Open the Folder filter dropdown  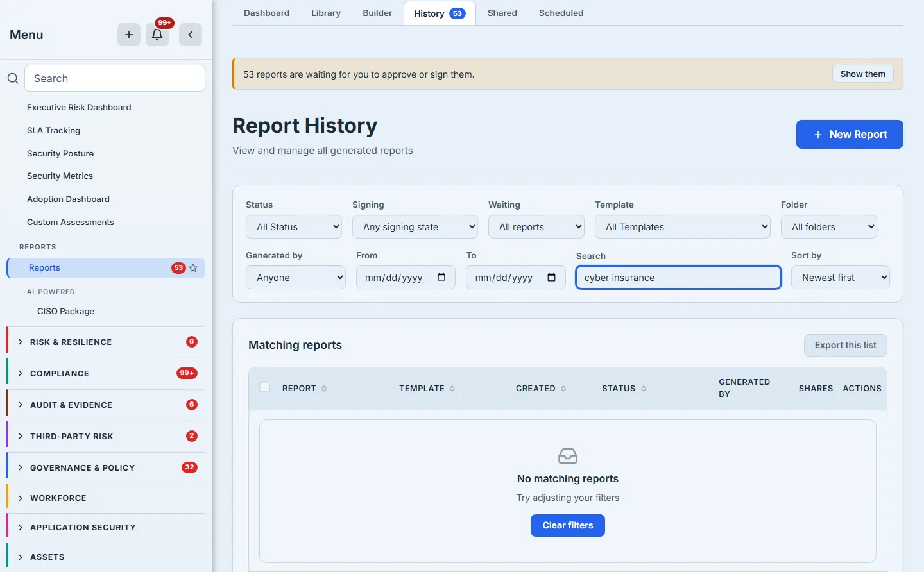pos(829,227)
